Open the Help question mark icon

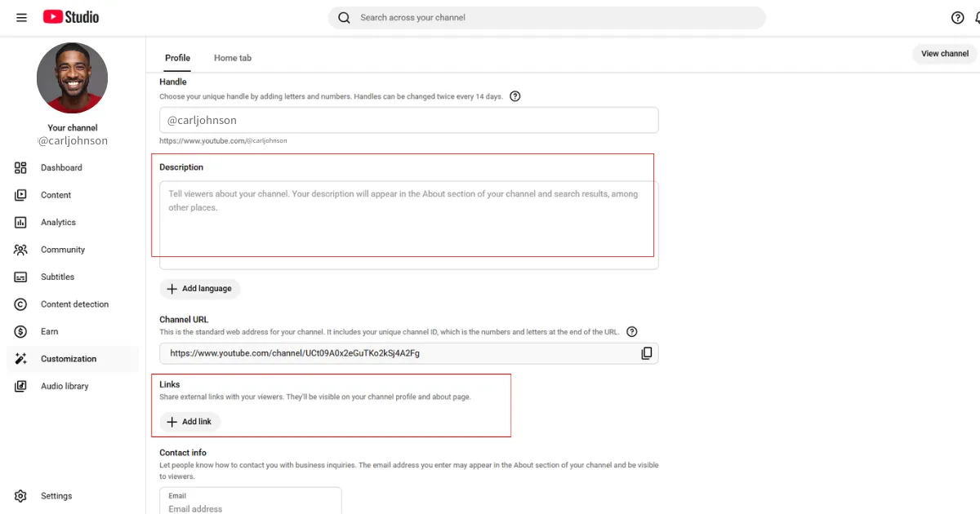(x=958, y=18)
